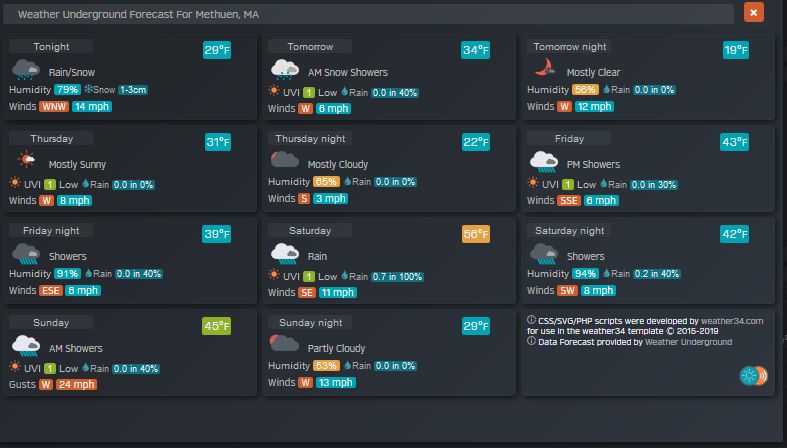Click the info icon beside CSS/SVG/PHP scripts

pos(531,320)
